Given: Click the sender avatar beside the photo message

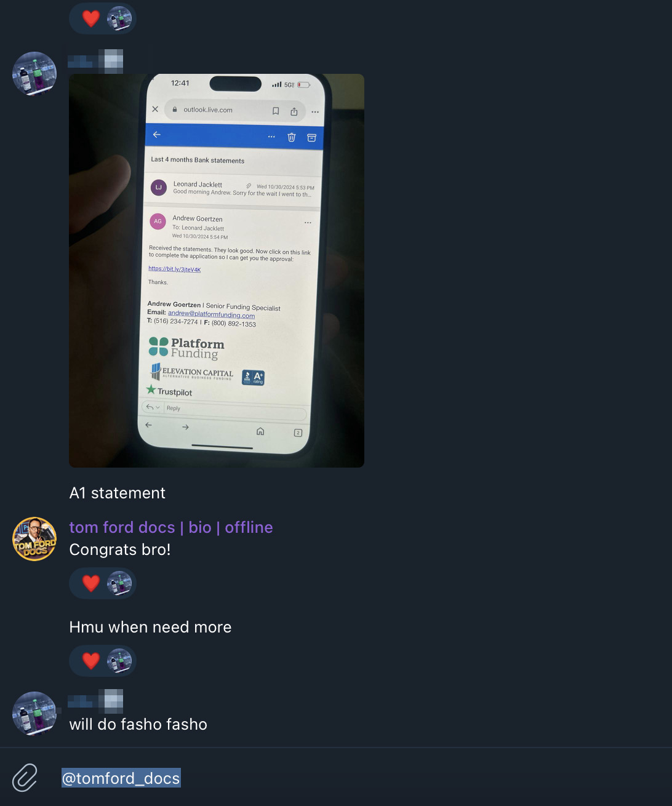Looking at the screenshot, I should tap(34, 74).
